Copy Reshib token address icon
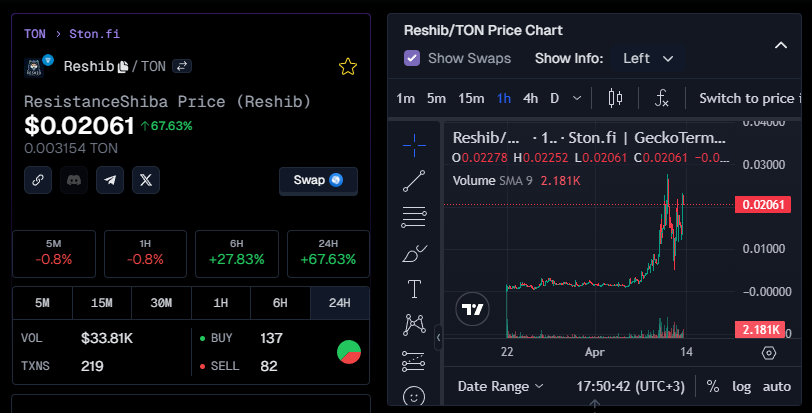The image size is (812, 413). [123, 67]
